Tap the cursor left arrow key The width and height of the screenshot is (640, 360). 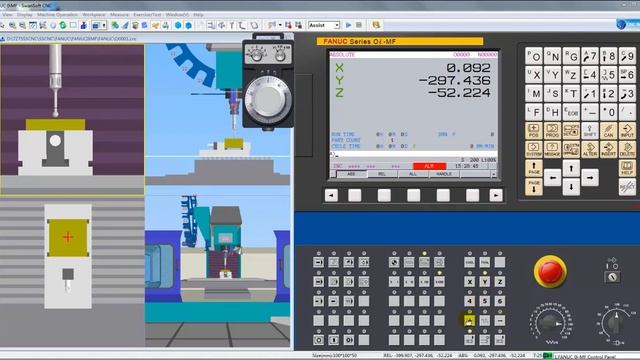pos(552,178)
